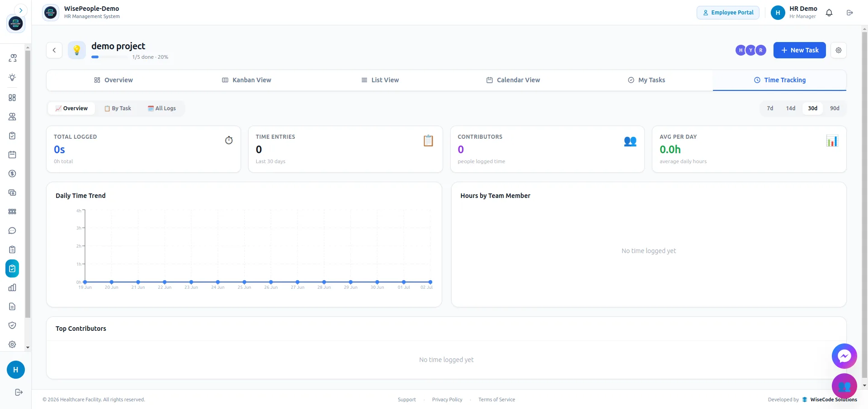
Task: Select the All Logs sub-tab
Action: 162,108
